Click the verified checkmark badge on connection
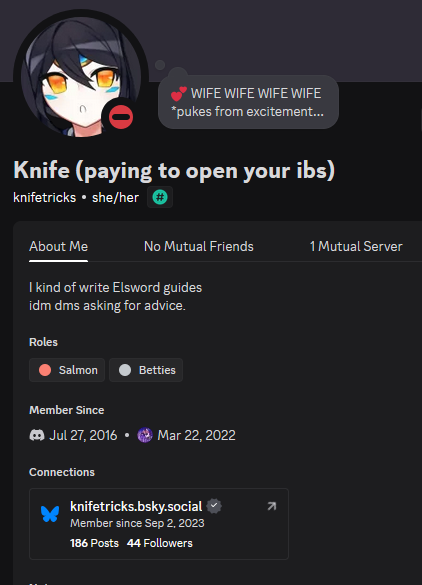Viewport: 422px width, 585px height. (214, 506)
